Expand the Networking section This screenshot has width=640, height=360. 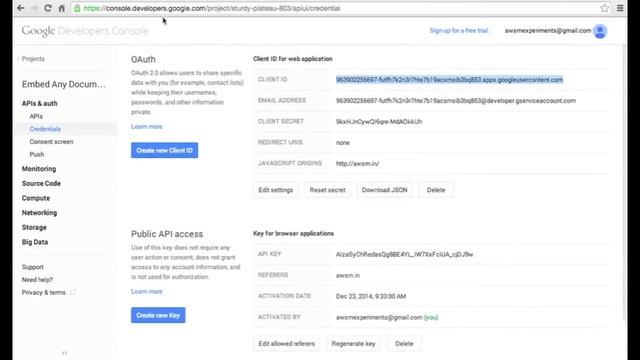coord(39,213)
